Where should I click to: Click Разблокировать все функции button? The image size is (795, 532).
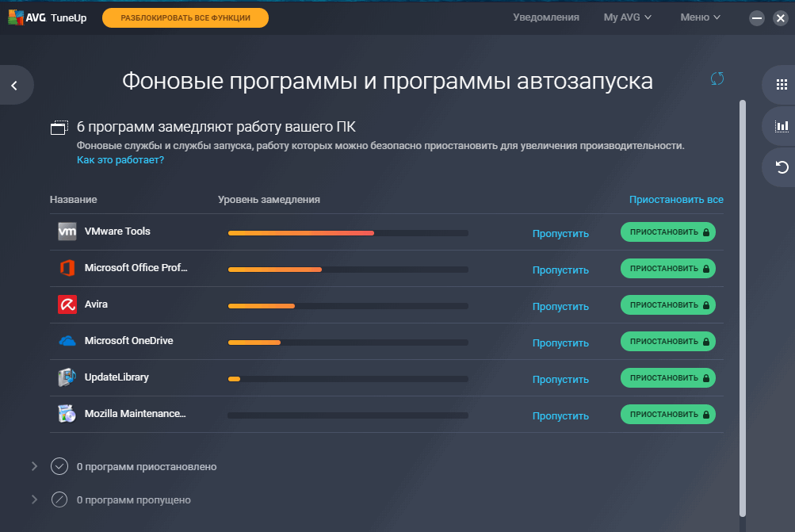185,17
